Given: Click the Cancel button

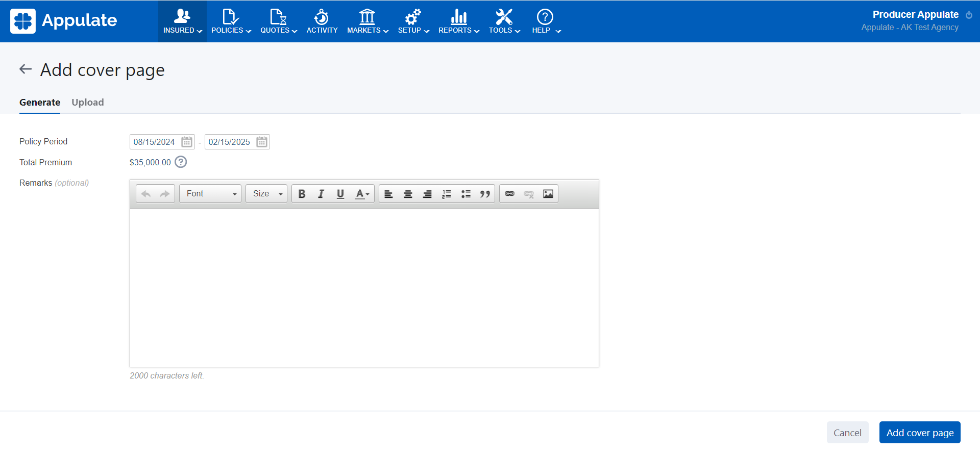Looking at the screenshot, I should (847, 433).
